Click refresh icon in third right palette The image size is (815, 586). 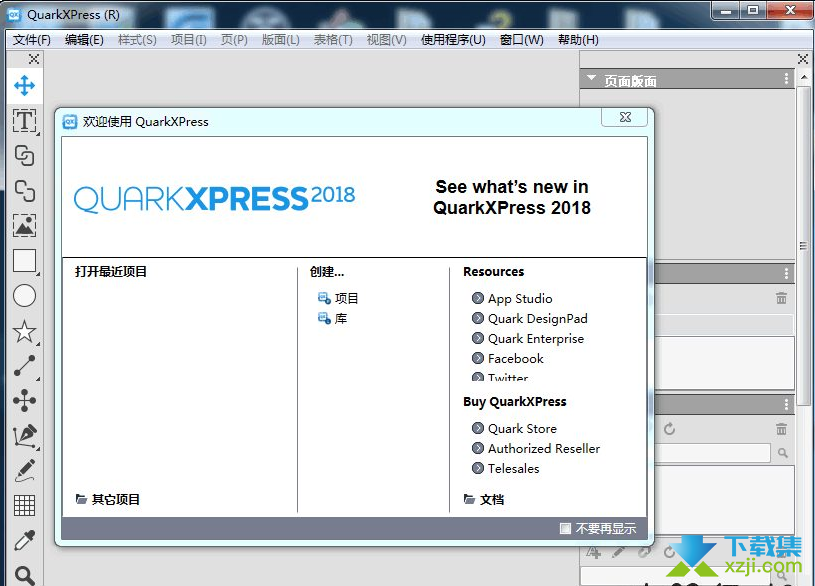click(669, 429)
